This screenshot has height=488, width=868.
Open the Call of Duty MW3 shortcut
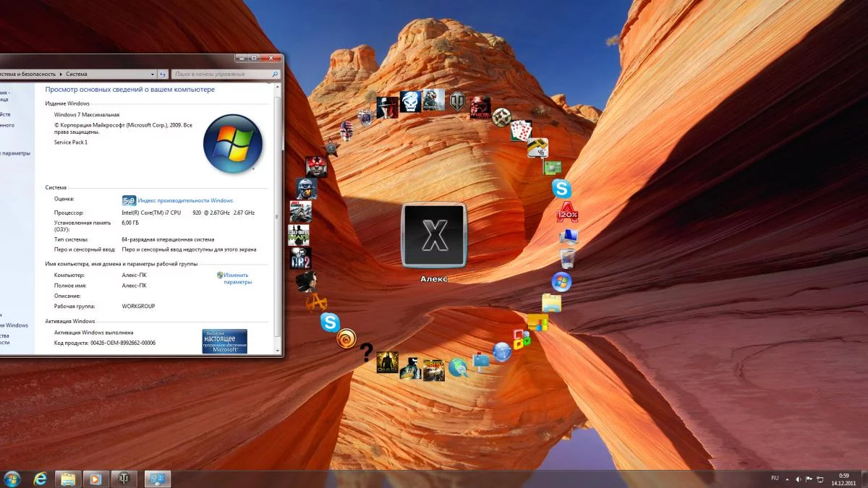(299, 235)
